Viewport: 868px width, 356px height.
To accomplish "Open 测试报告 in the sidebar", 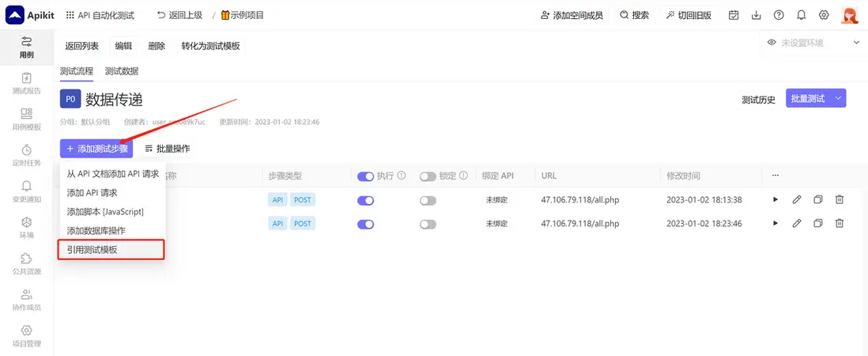I will pos(26,84).
